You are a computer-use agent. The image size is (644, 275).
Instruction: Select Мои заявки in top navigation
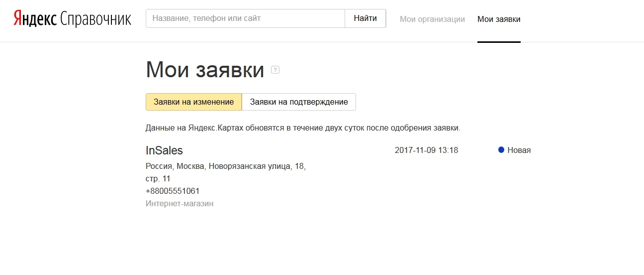[499, 19]
